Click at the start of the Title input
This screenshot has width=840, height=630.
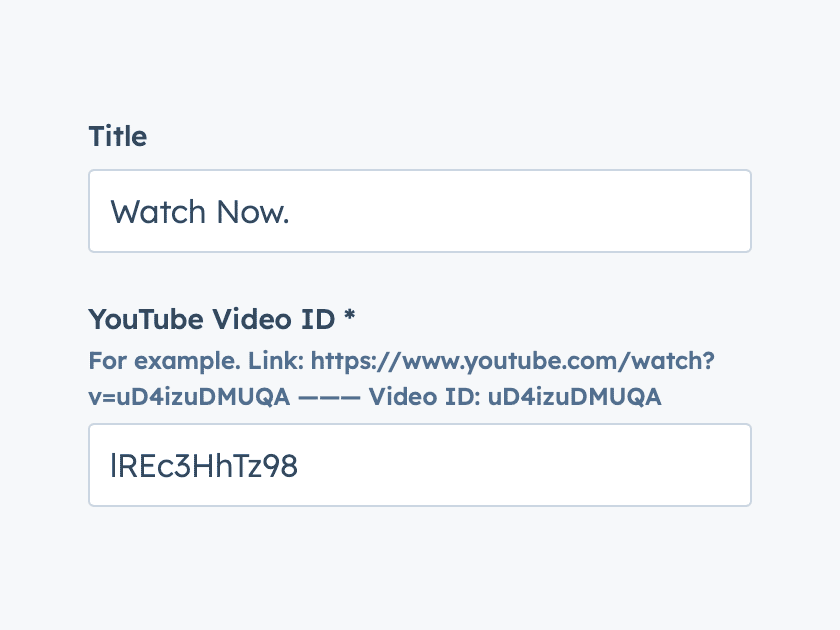coord(112,211)
